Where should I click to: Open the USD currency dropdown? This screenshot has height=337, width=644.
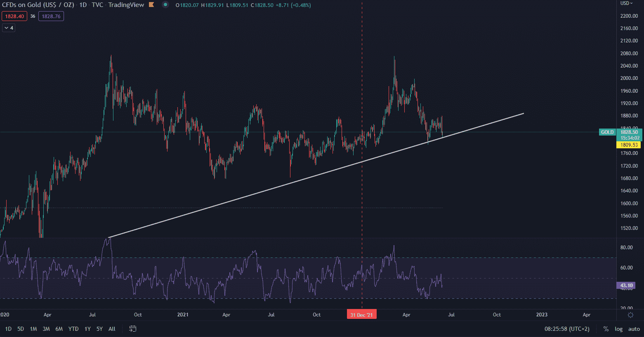pyautogui.click(x=626, y=3)
